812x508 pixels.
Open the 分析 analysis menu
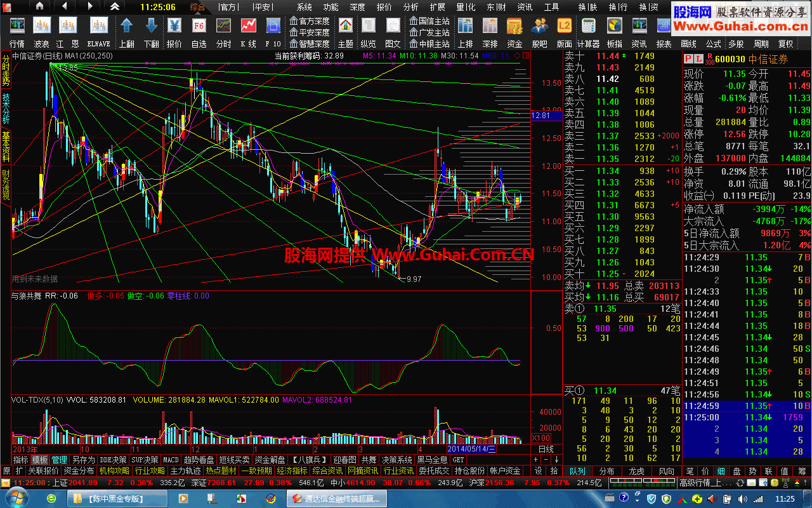411,7
